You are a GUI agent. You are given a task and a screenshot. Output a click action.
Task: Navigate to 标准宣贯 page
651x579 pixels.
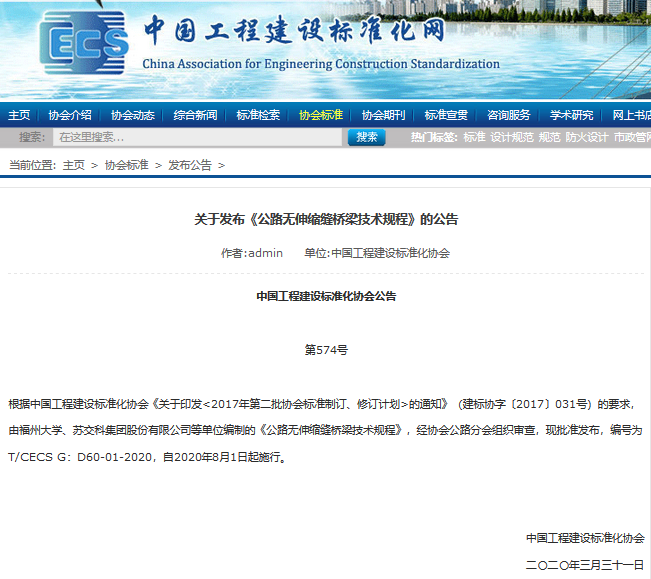446,115
